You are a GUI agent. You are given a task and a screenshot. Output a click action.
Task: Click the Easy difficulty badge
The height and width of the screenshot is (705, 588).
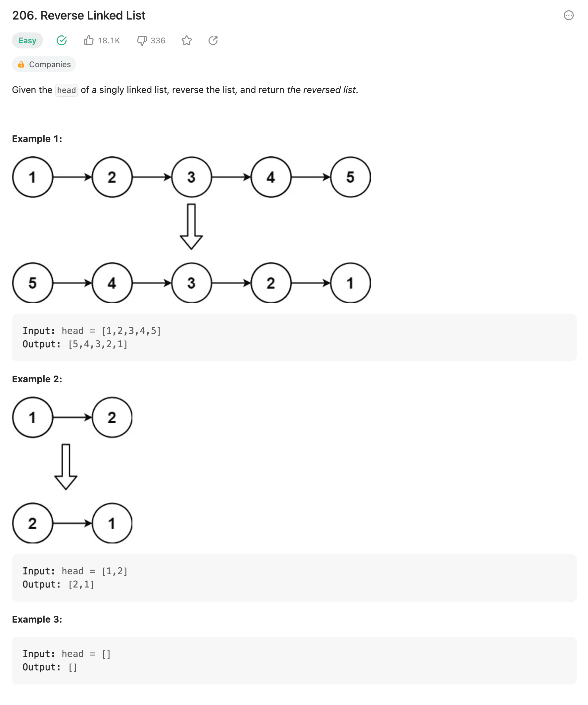point(27,41)
